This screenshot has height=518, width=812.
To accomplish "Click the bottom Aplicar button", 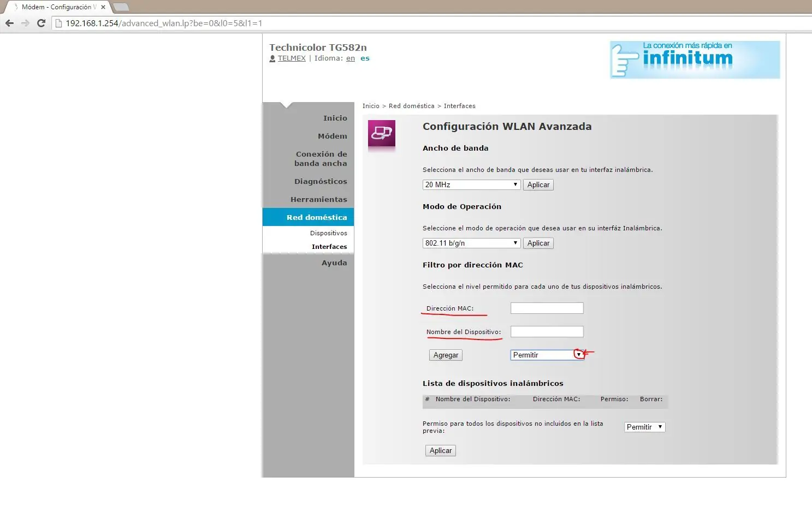I will pyautogui.click(x=441, y=450).
